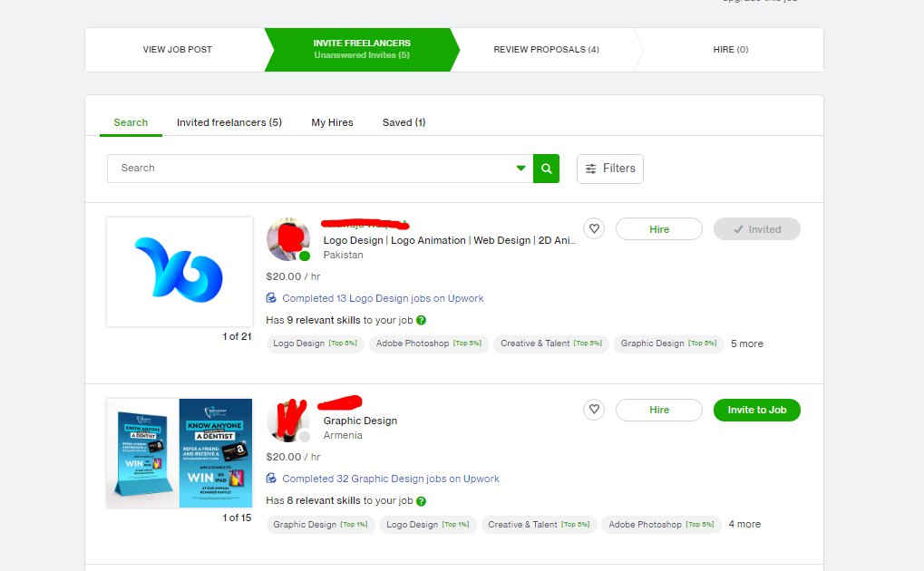Click the Logo Design Top 5% tag
Viewport: 924px width, 571px height.
pyautogui.click(x=316, y=344)
